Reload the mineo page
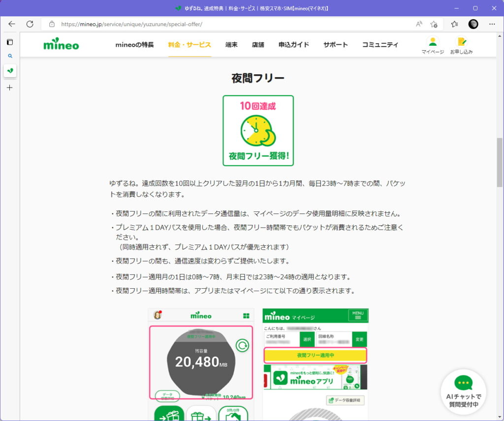 30,24
